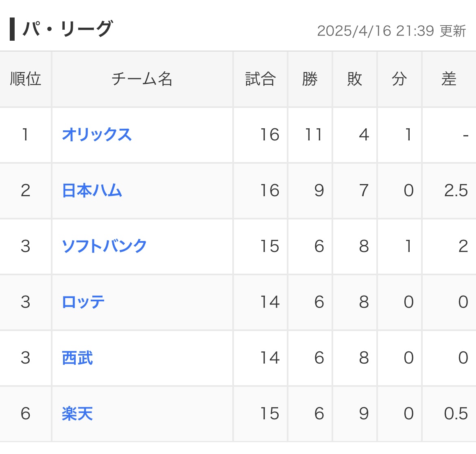The height and width of the screenshot is (454, 476).
Task: Select 日本ハム's 2.5 game difference cell
Action: 456,191
